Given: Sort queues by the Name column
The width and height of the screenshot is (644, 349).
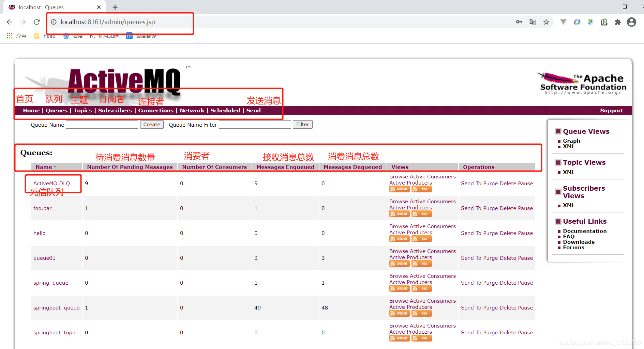Looking at the screenshot, I should (x=46, y=167).
